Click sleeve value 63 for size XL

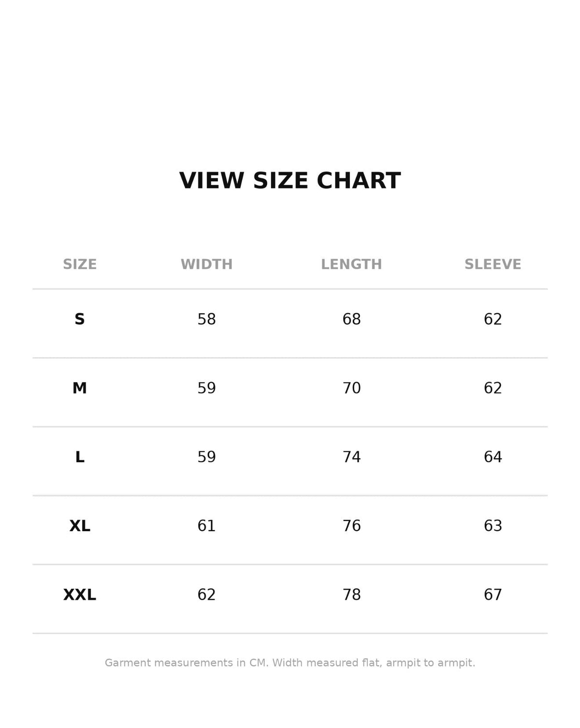coord(493,526)
